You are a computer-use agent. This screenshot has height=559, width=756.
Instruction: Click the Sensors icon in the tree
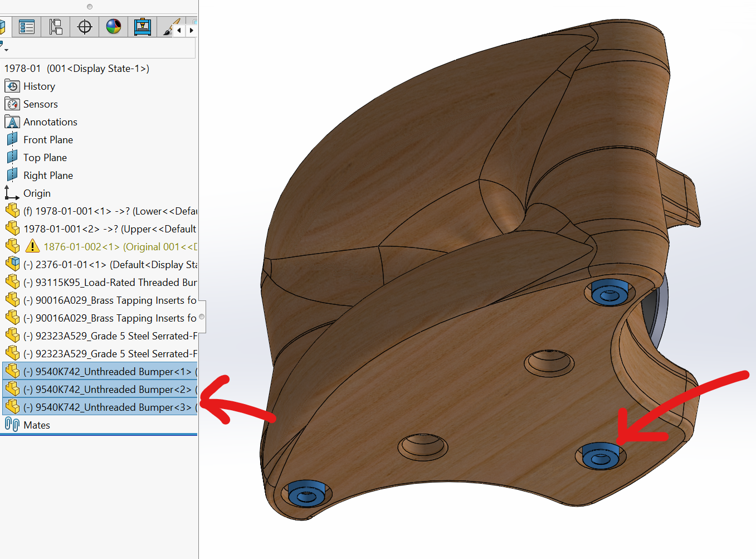pos(12,104)
